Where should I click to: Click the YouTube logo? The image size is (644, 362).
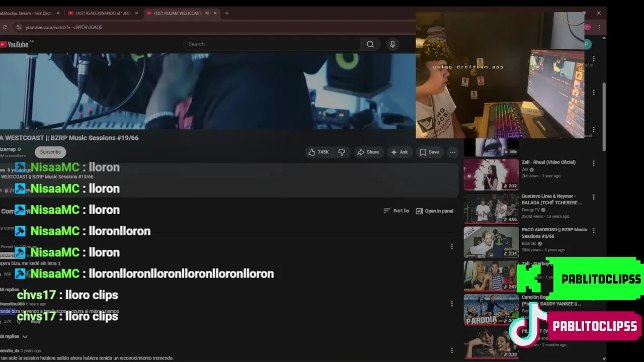(15, 44)
